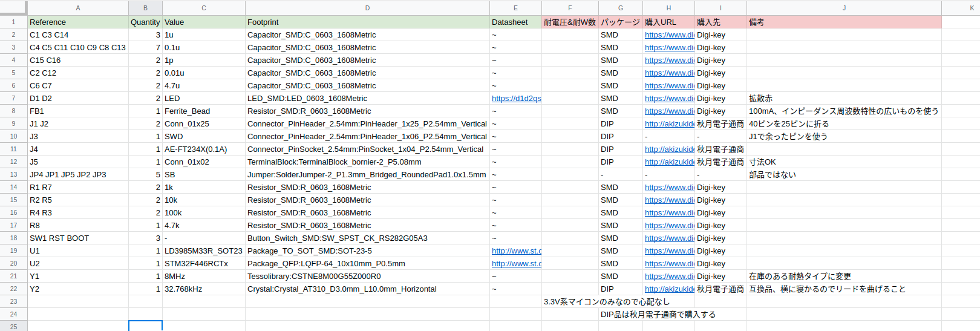Image resolution: width=980 pixels, height=331 pixels.
Task: Select the '部品ではない' note cell
Action: point(844,174)
